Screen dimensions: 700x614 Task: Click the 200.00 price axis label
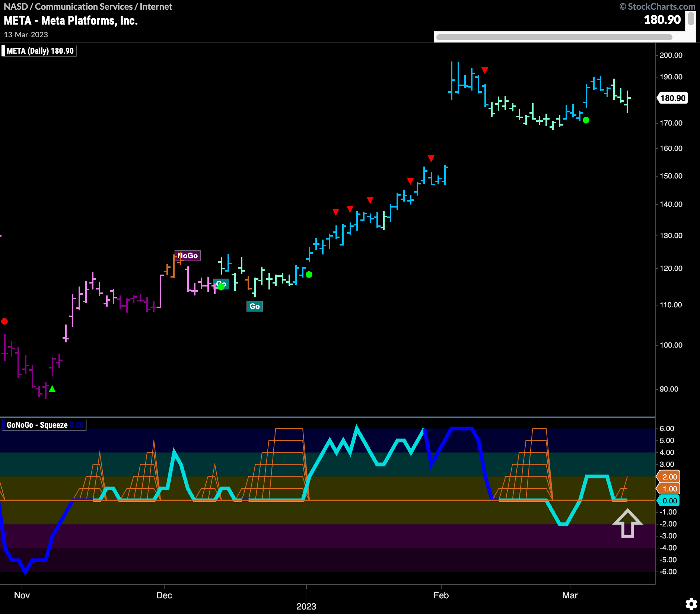pyautogui.click(x=671, y=55)
